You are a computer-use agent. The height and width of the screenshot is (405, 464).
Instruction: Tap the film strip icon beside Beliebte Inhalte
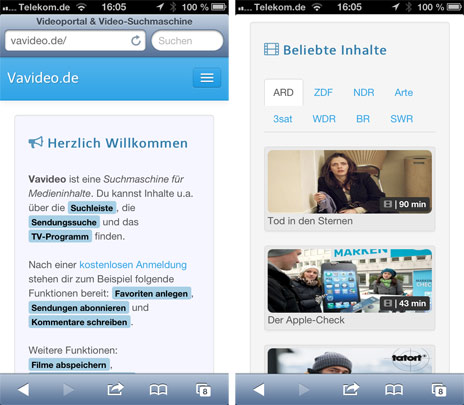271,49
